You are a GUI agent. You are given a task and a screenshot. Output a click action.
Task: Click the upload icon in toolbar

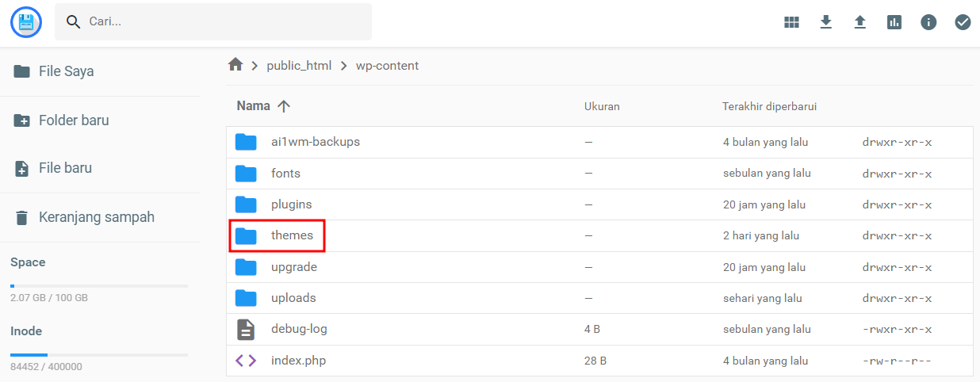[x=860, y=22]
